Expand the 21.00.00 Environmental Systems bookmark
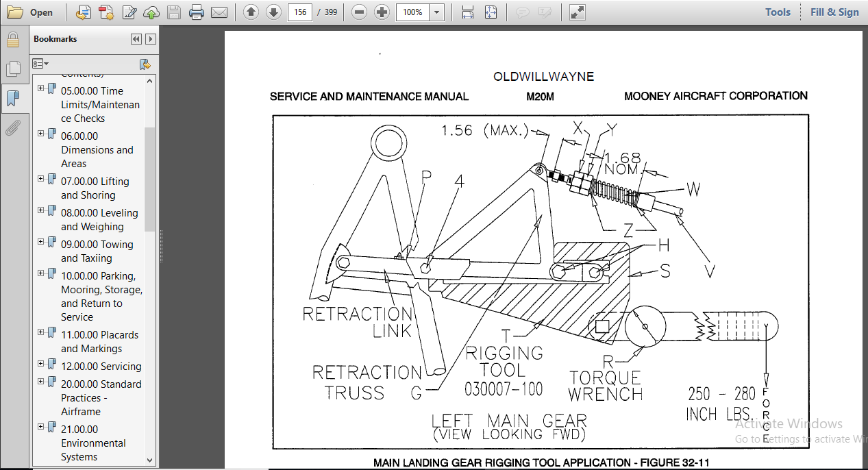 coord(41,427)
